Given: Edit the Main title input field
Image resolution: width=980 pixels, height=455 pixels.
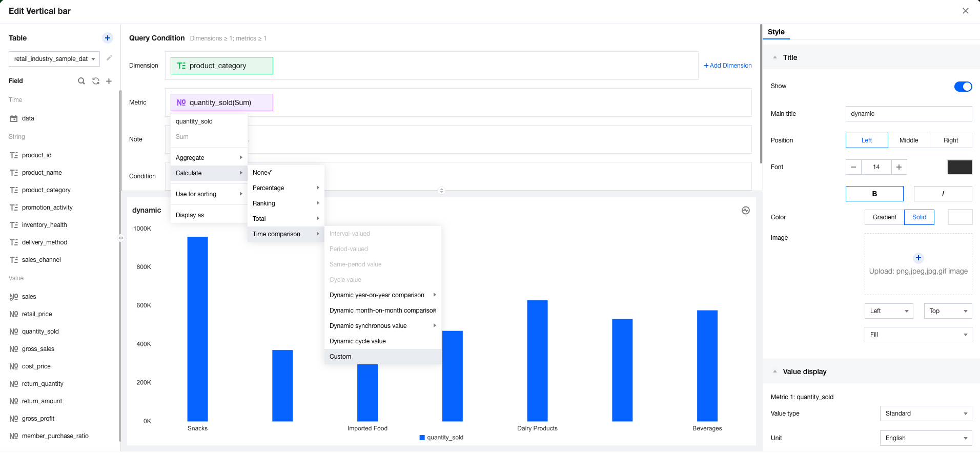Looking at the screenshot, I should [x=909, y=114].
